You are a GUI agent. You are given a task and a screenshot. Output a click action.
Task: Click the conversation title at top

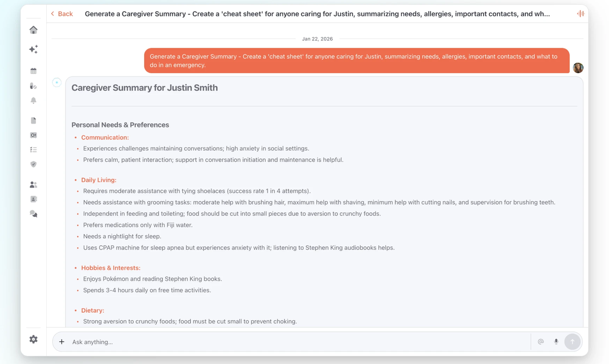tap(317, 14)
